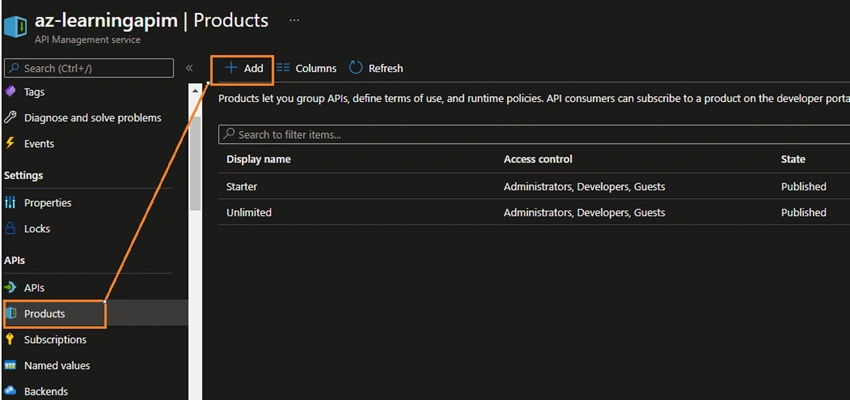Click Unlimited row's access control cell
850x400 pixels.
point(584,212)
